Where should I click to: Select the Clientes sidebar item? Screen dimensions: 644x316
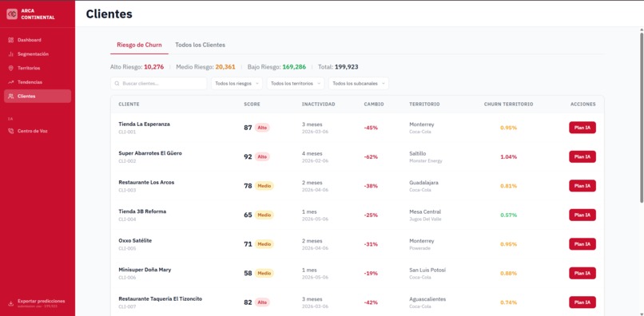click(x=38, y=96)
